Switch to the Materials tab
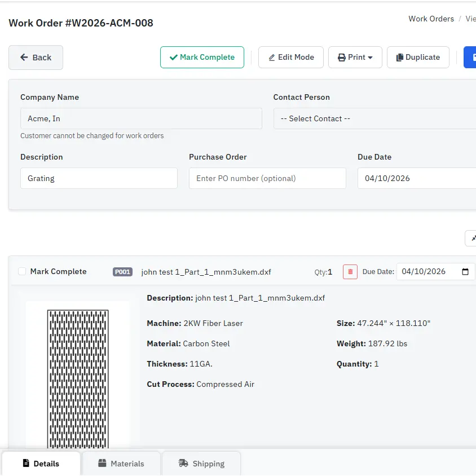The height and width of the screenshot is (476, 476). pos(121,464)
